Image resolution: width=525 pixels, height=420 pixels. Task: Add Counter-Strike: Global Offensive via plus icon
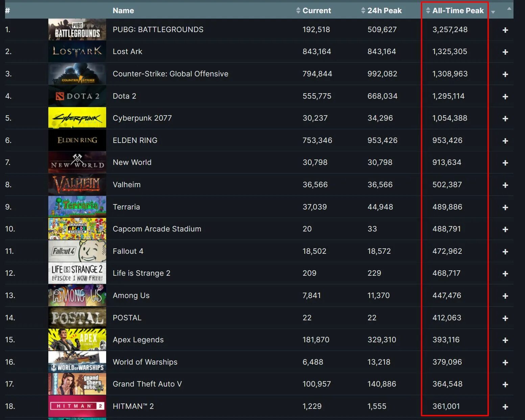(505, 74)
